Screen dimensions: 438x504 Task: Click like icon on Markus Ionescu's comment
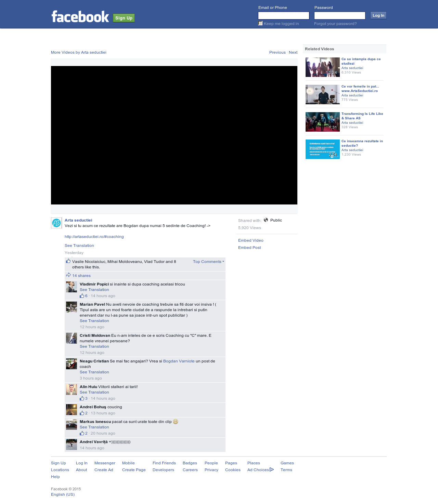coord(82,433)
